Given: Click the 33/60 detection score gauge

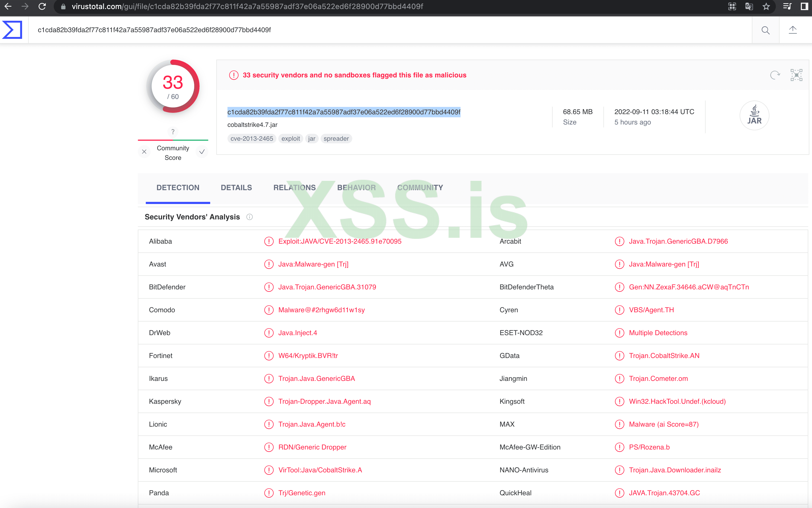Looking at the screenshot, I should point(173,86).
